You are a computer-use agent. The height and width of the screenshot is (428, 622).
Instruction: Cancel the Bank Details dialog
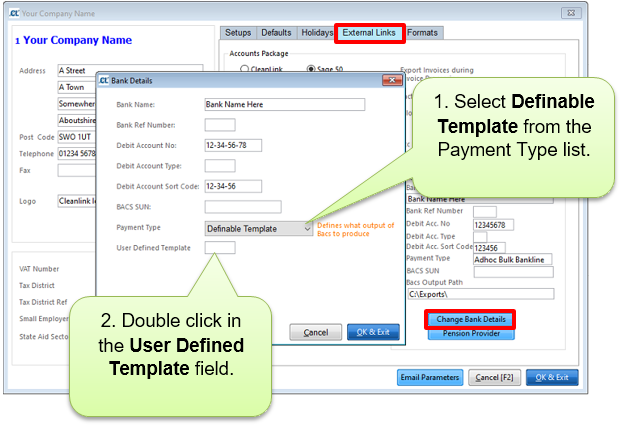coord(316,332)
